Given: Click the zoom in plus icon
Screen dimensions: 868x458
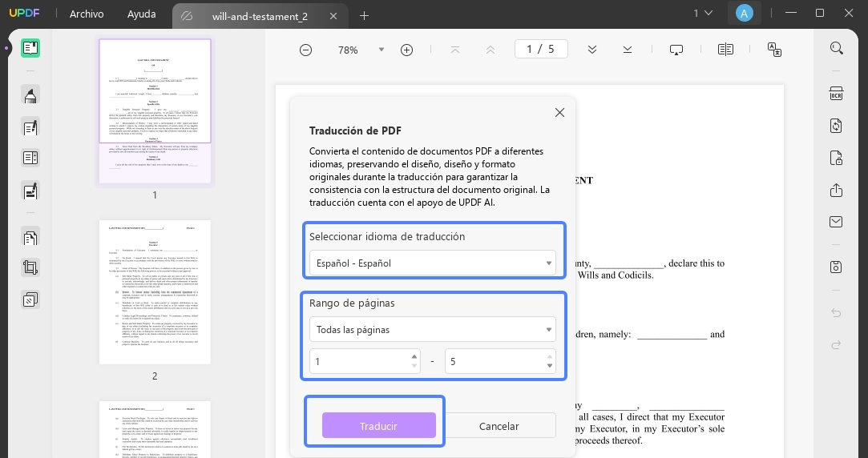Looking at the screenshot, I should 407,50.
